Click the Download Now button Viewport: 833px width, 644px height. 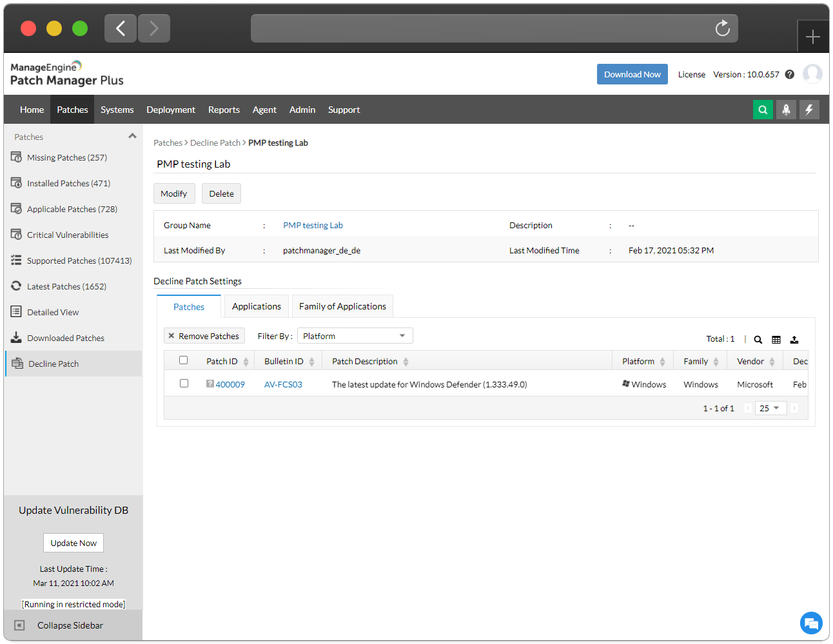[632, 74]
